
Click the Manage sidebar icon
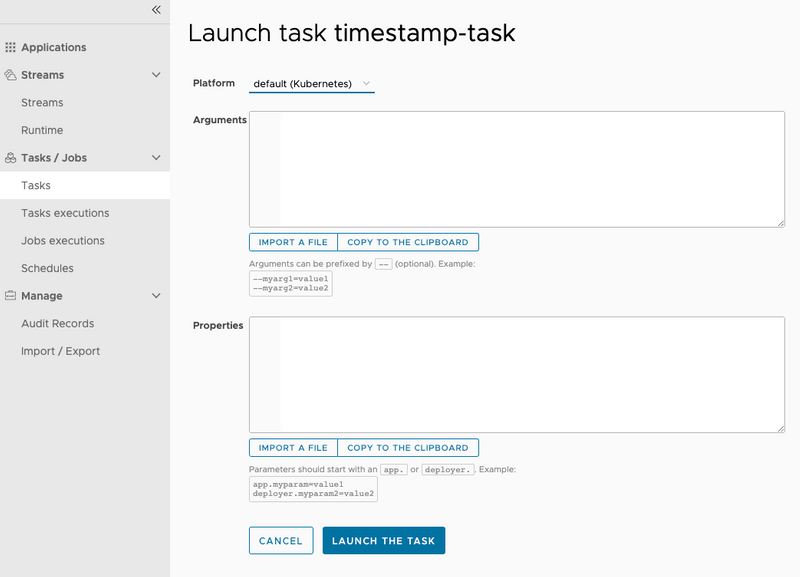(x=9, y=295)
